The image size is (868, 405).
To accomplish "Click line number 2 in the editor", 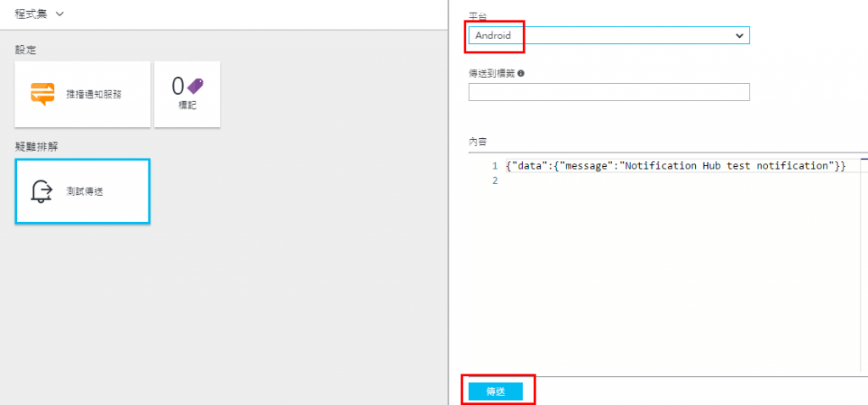I will [x=495, y=181].
